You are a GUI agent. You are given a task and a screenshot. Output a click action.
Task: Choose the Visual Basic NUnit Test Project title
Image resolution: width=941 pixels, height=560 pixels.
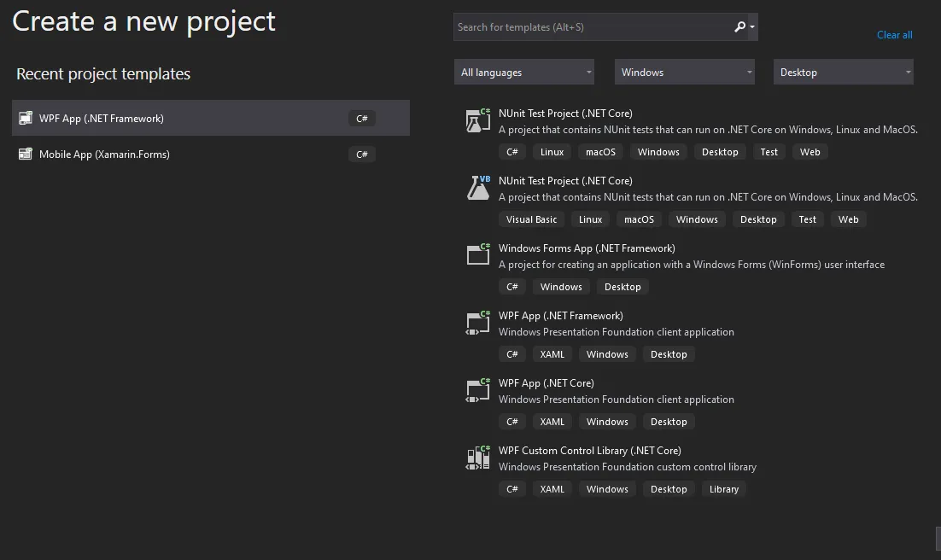point(565,181)
